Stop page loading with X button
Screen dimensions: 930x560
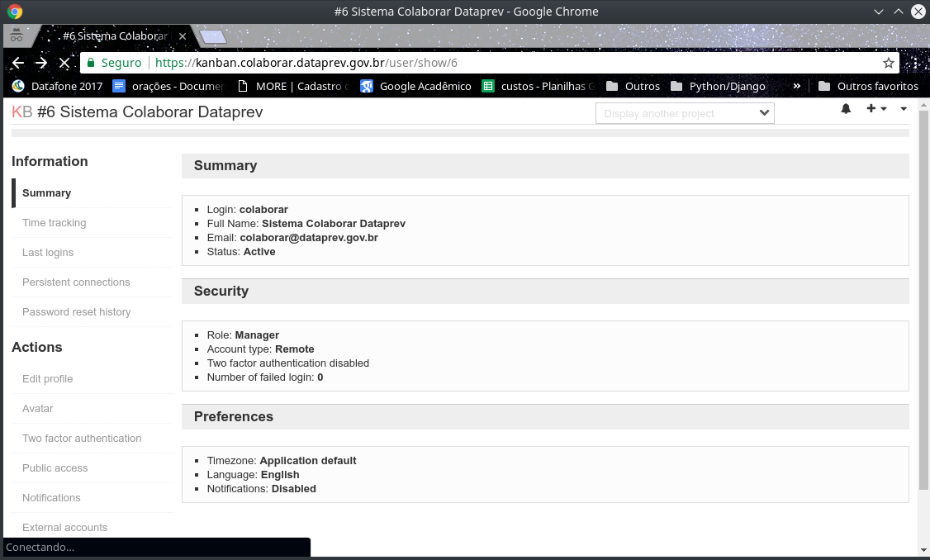(x=64, y=63)
